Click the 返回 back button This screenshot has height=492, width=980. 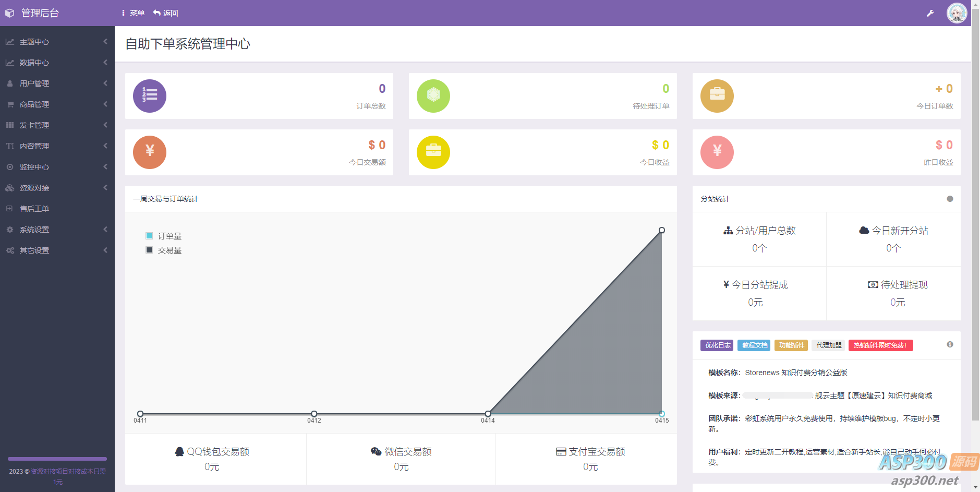(x=166, y=13)
